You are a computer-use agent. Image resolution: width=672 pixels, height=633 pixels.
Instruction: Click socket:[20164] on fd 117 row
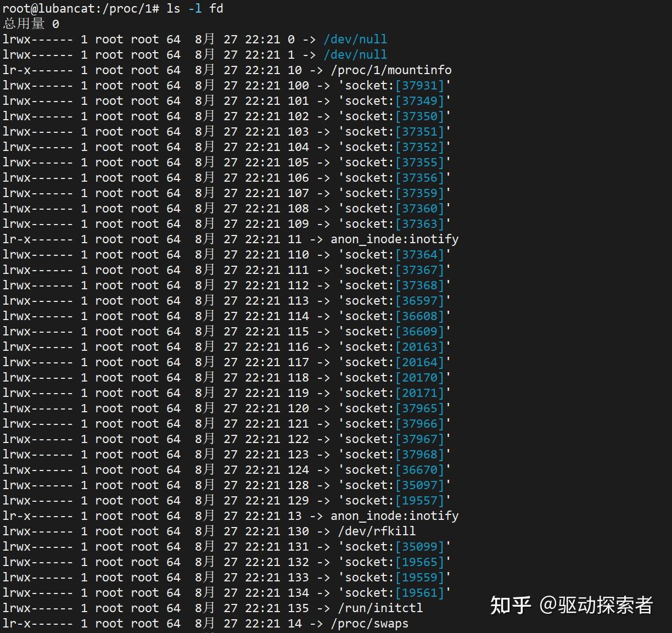[x=395, y=362]
